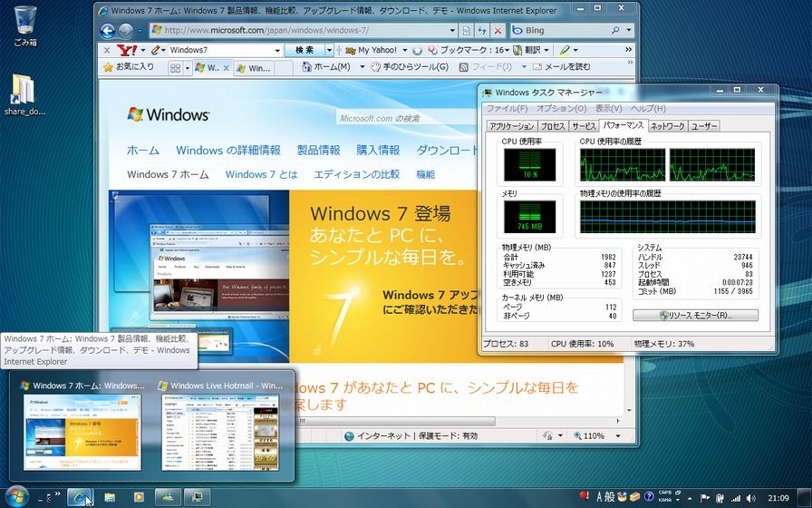Open the オプション(O) menu in Task Manager
Image resolution: width=812 pixels, height=508 pixels.
pos(561,109)
